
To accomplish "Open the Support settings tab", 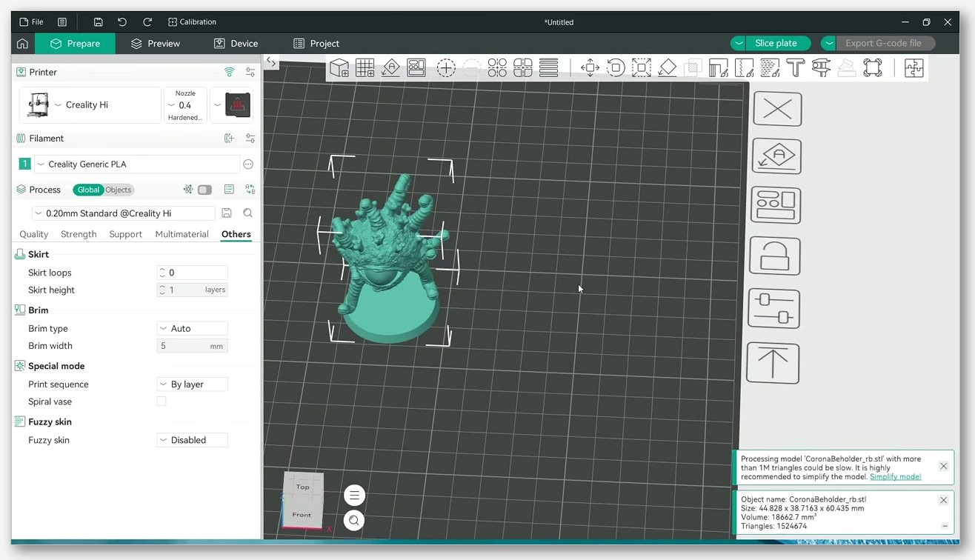I will (125, 234).
